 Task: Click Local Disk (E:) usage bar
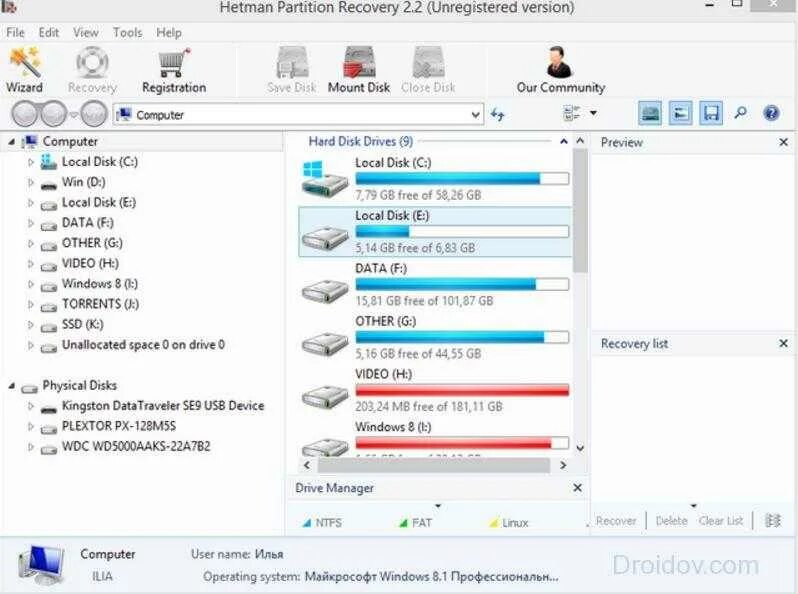click(462, 232)
